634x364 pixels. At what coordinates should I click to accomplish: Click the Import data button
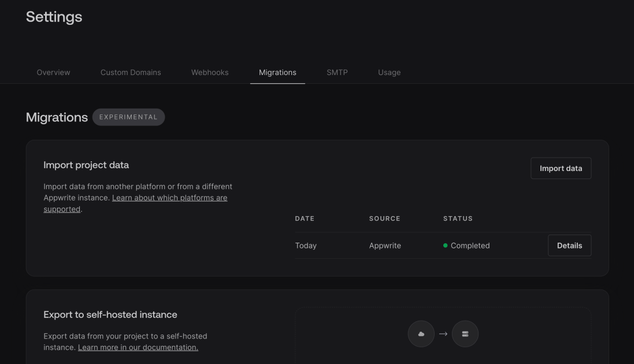pyautogui.click(x=561, y=168)
